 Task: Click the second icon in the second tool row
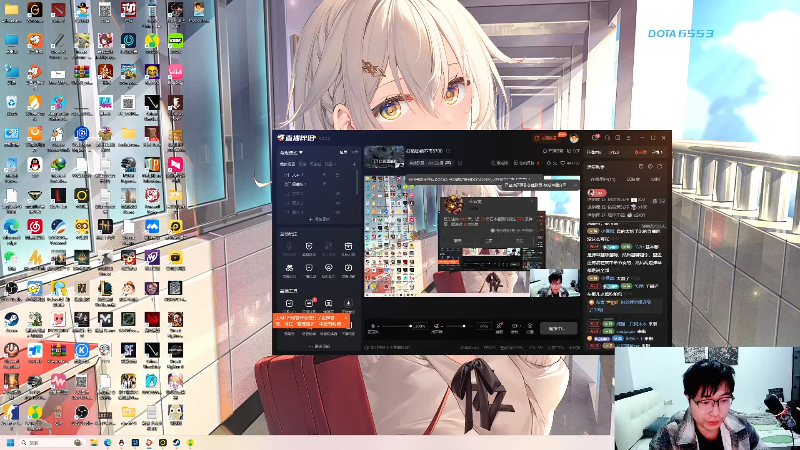(x=309, y=270)
